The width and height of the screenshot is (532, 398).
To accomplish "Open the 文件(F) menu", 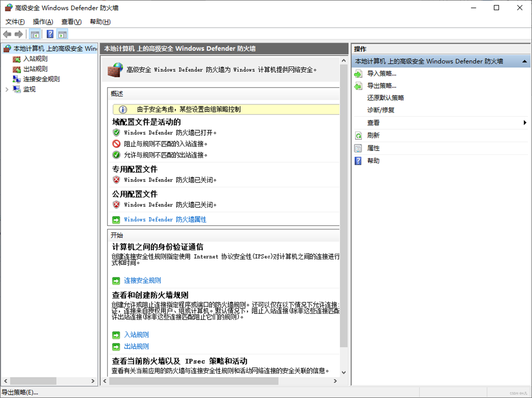I will [x=15, y=22].
